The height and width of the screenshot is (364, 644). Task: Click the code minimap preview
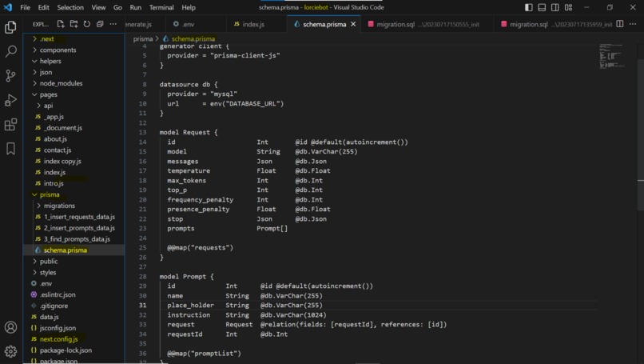click(x=612, y=55)
